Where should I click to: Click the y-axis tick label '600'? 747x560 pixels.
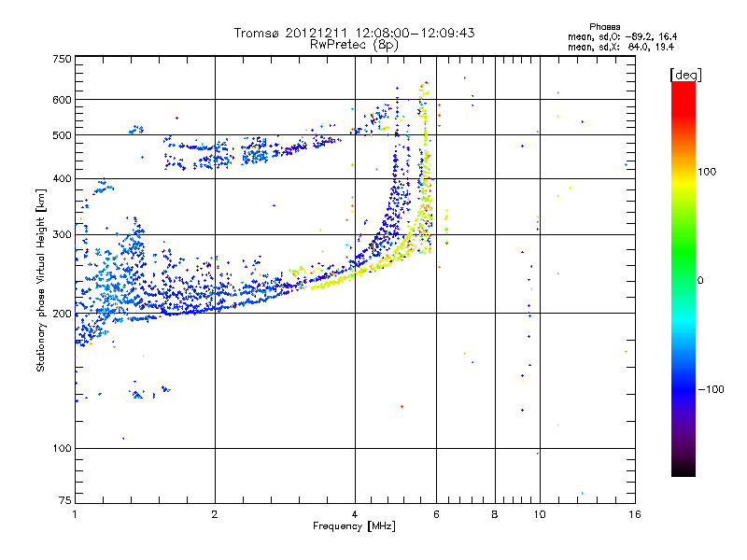[x=62, y=100]
